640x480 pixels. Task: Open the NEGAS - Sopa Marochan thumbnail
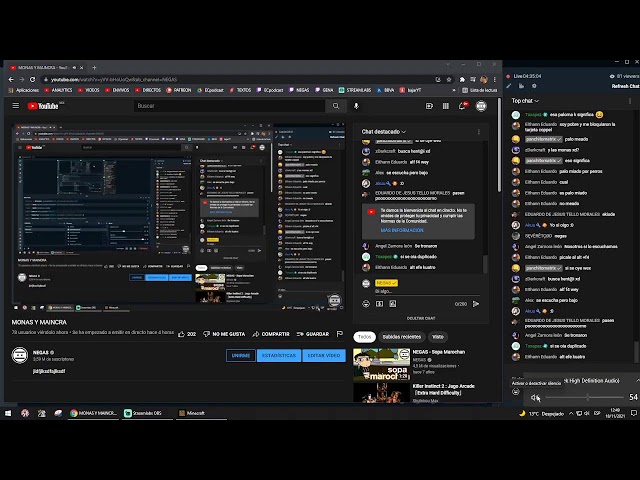click(x=382, y=364)
